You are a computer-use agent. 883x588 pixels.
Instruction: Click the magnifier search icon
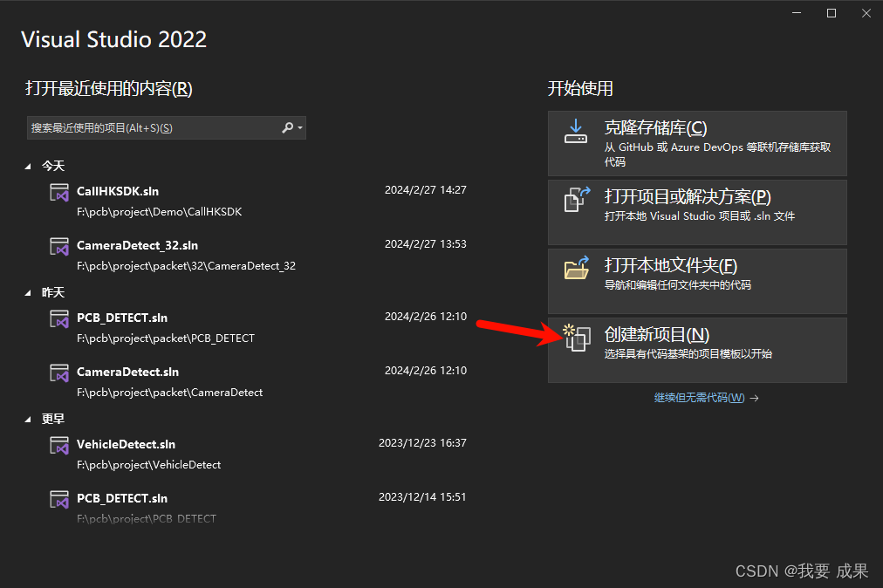pos(287,127)
